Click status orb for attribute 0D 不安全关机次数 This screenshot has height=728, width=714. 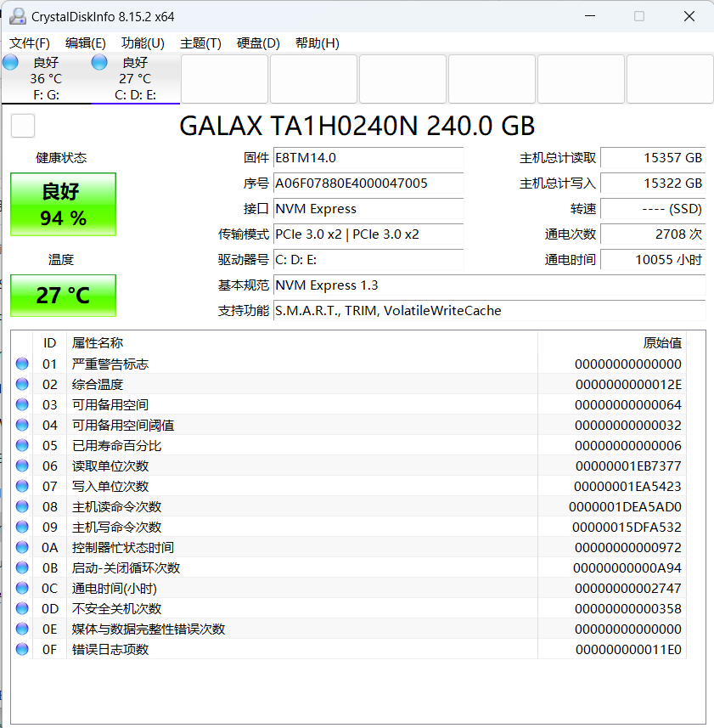click(x=22, y=608)
